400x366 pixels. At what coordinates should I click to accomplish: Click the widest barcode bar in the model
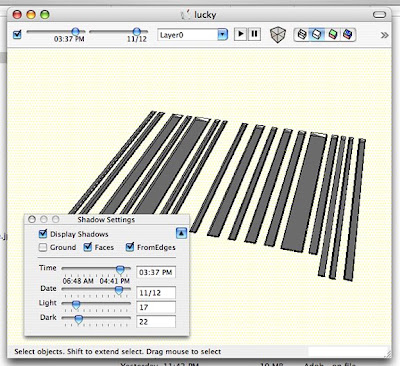point(305,192)
